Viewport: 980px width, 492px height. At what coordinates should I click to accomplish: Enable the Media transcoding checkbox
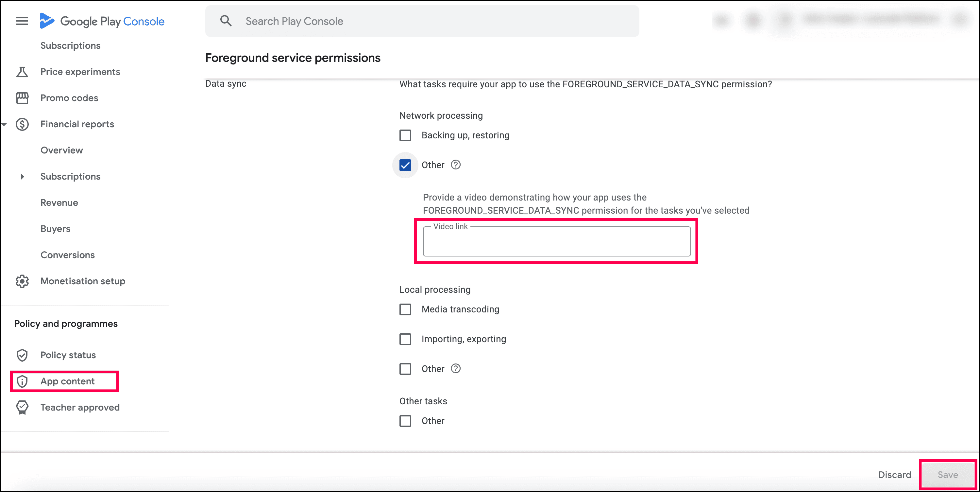coord(405,309)
